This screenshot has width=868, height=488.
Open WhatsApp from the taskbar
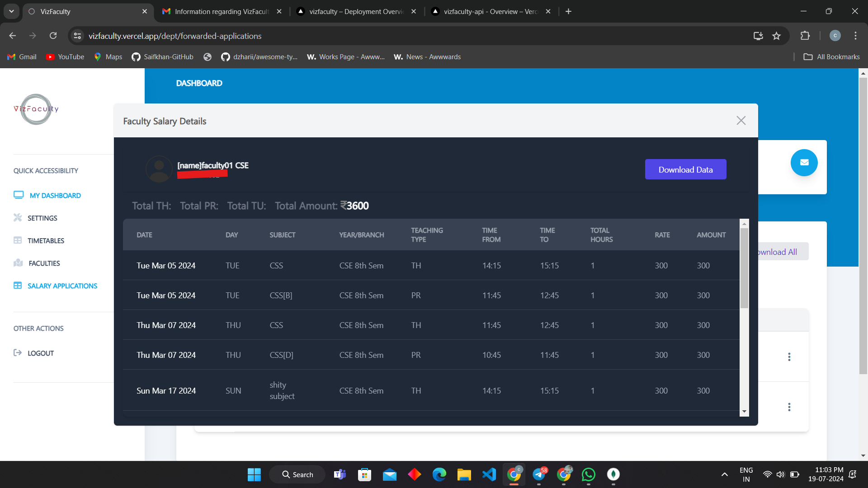pos(588,474)
